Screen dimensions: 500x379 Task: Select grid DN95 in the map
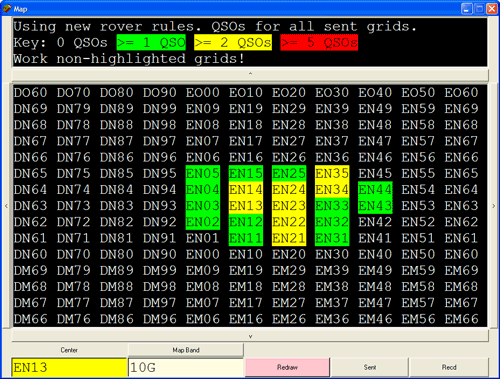point(160,173)
